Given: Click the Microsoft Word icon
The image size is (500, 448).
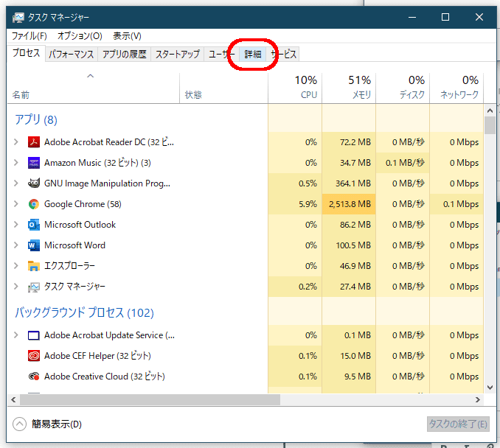Looking at the screenshot, I should point(34,245).
